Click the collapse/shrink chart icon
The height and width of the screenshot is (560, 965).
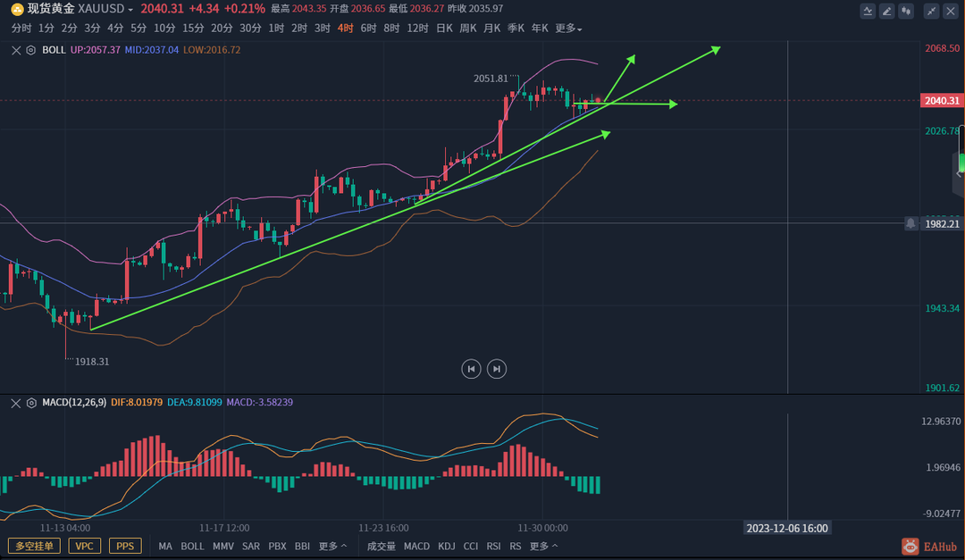click(932, 11)
